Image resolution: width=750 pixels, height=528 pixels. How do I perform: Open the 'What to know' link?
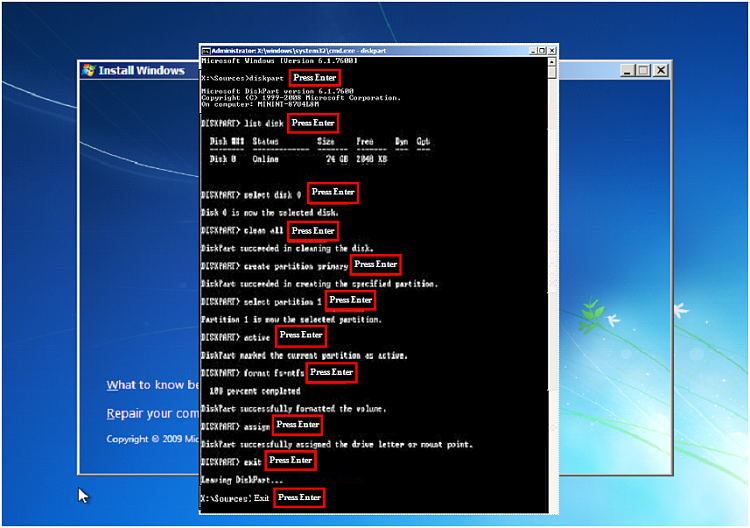pyautogui.click(x=152, y=385)
